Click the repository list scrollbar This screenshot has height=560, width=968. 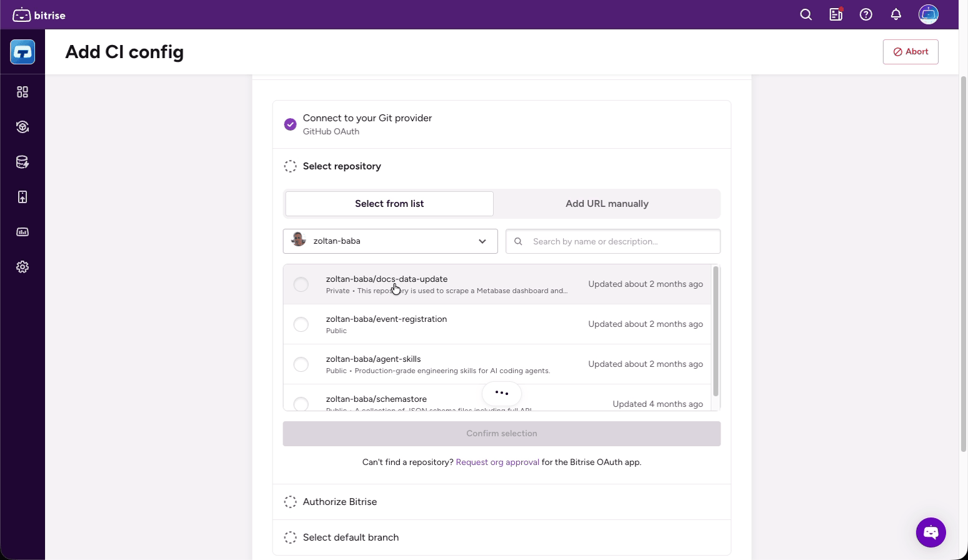click(716, 331)
